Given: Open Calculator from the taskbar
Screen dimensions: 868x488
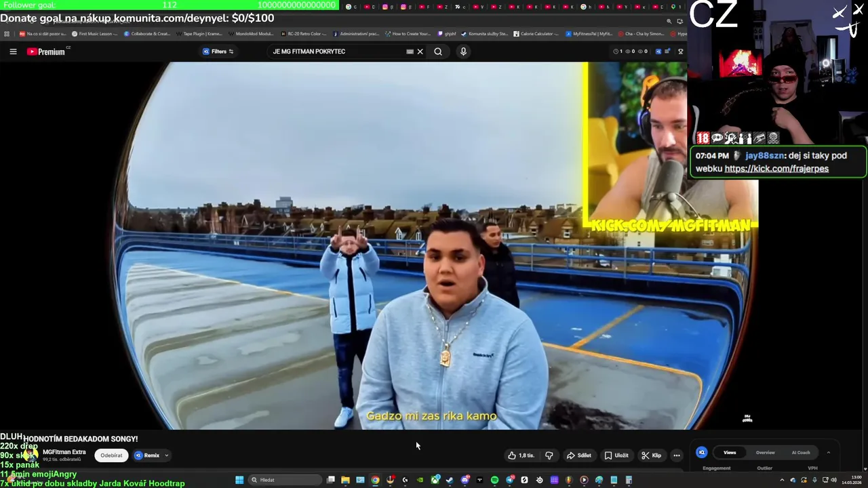Looking at the screenshot, I should (x=629, y=480).
